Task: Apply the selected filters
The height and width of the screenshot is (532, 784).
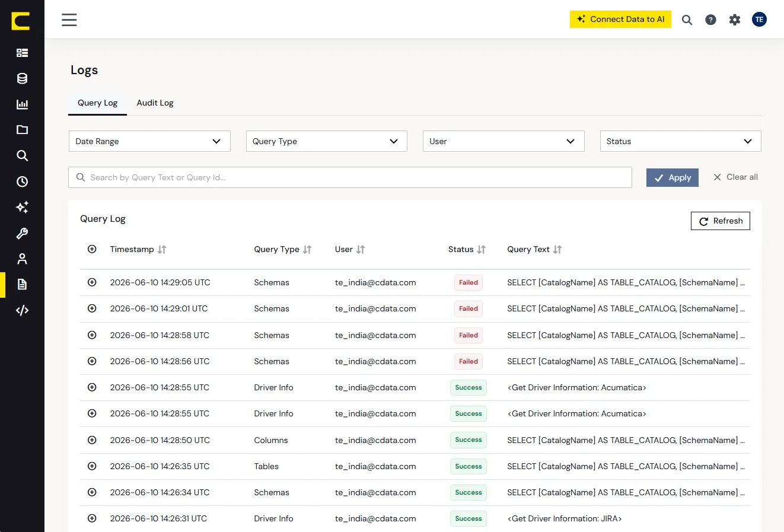Action: pos(673,177)
